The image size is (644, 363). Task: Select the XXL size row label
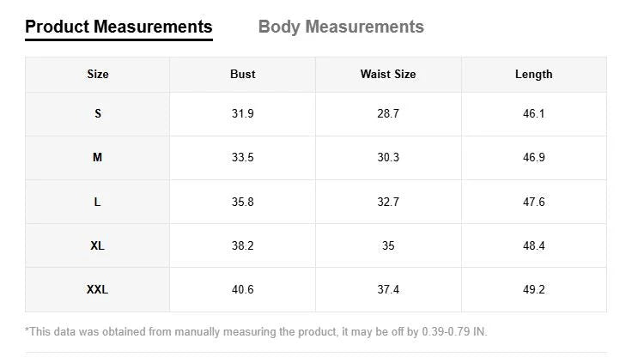(97, 290)
